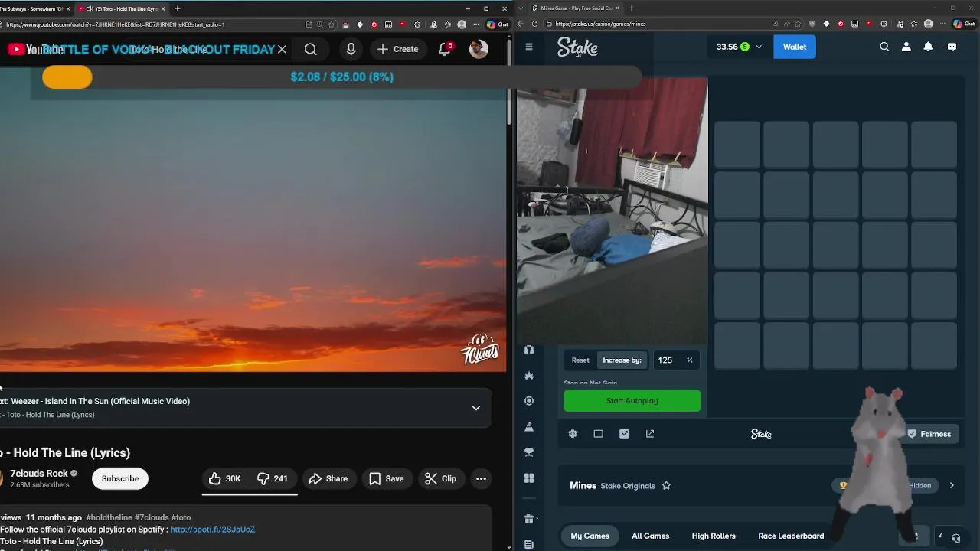Reload the Stake page
The height and width of the screenshot is (551, 980).
coord(534,24)
